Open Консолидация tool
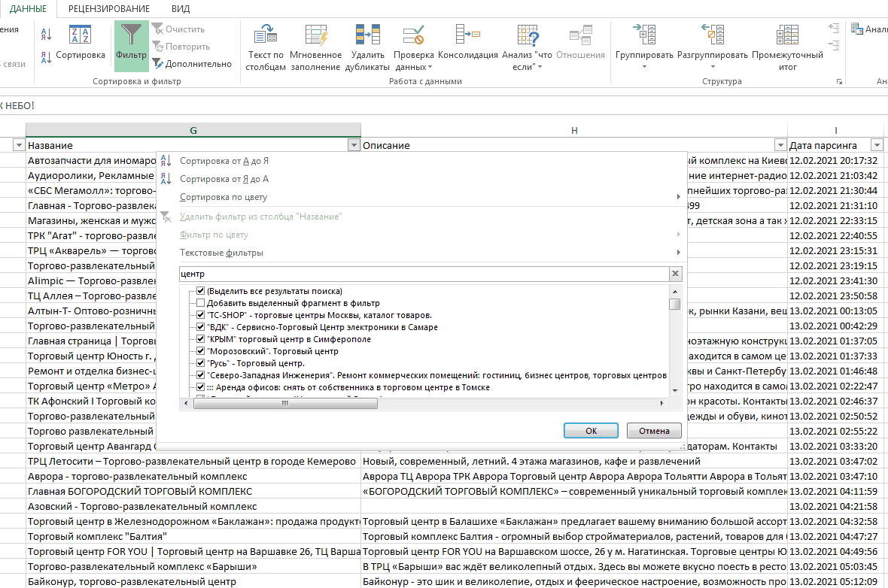The image size is (888, 588). pyautogui.click(x=468, y=42)
